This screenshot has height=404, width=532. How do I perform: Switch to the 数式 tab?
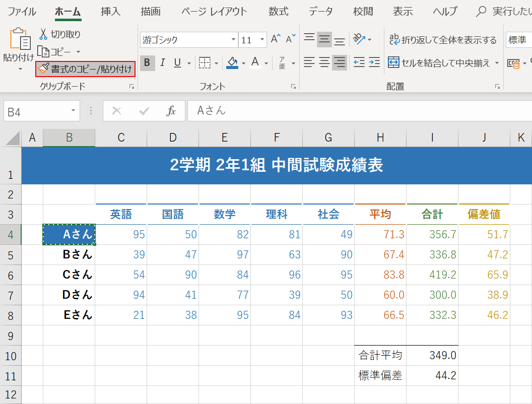[x=279, y=11]
